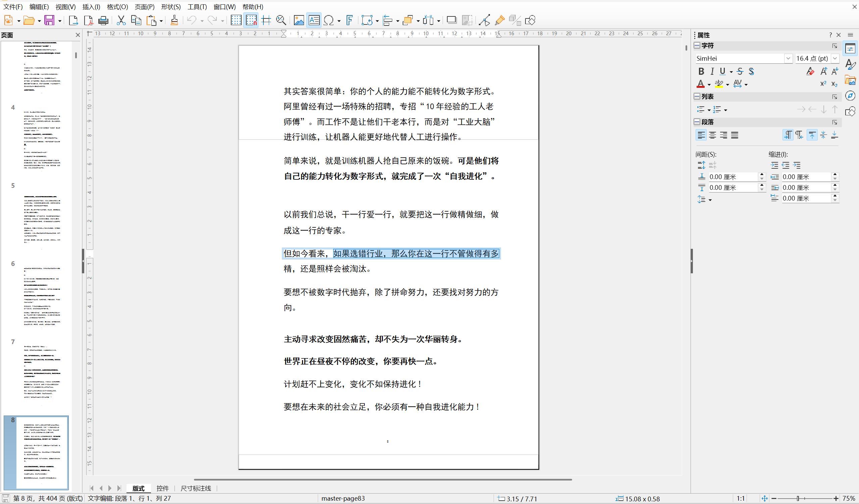Open font color dropdown arrow

[709, 85]
